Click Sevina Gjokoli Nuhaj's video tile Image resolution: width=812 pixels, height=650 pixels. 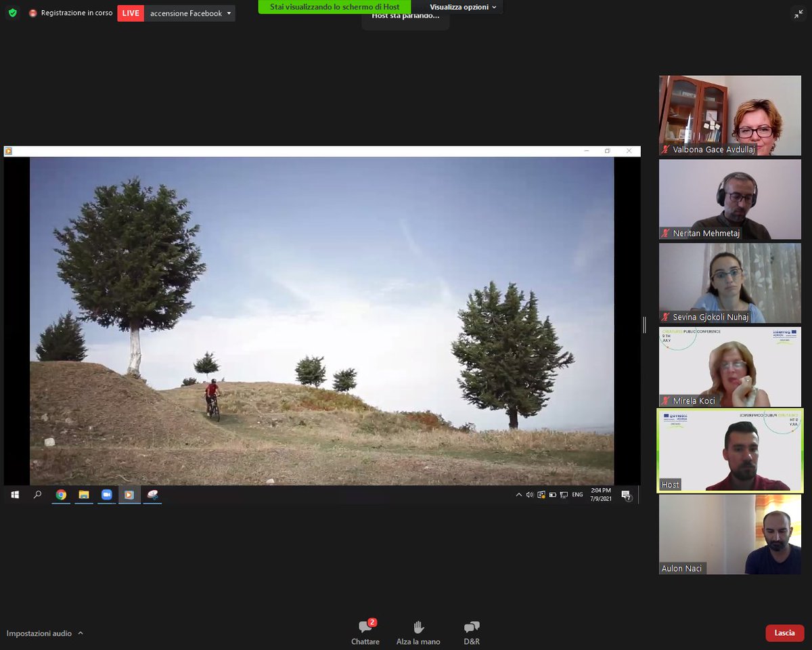(x=730, y=284)
